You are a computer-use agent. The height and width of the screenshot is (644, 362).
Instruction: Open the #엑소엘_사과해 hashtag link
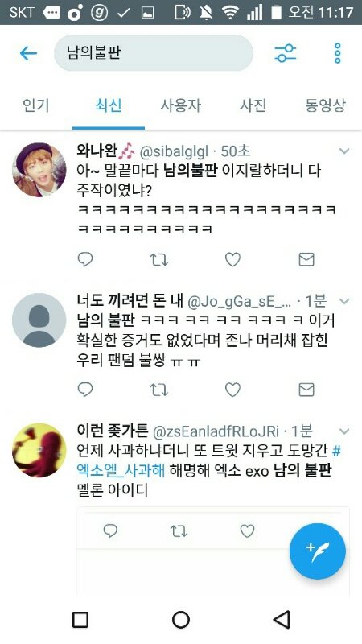[209, 460]
